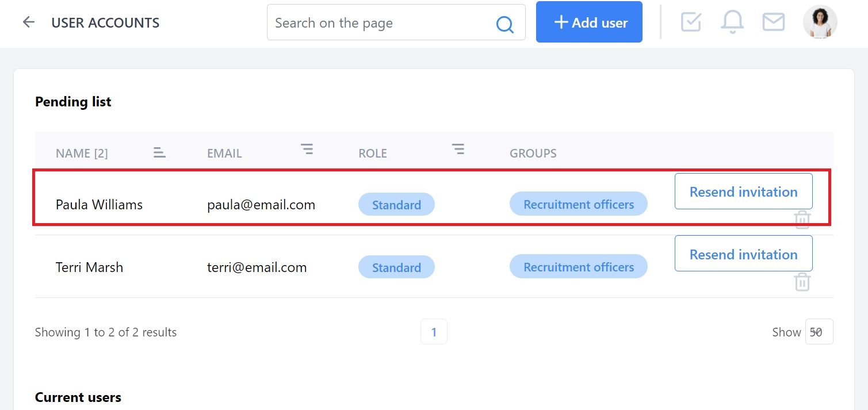Click Terri's Standard role badge
868x410 pixels.
tap(396, 267)
